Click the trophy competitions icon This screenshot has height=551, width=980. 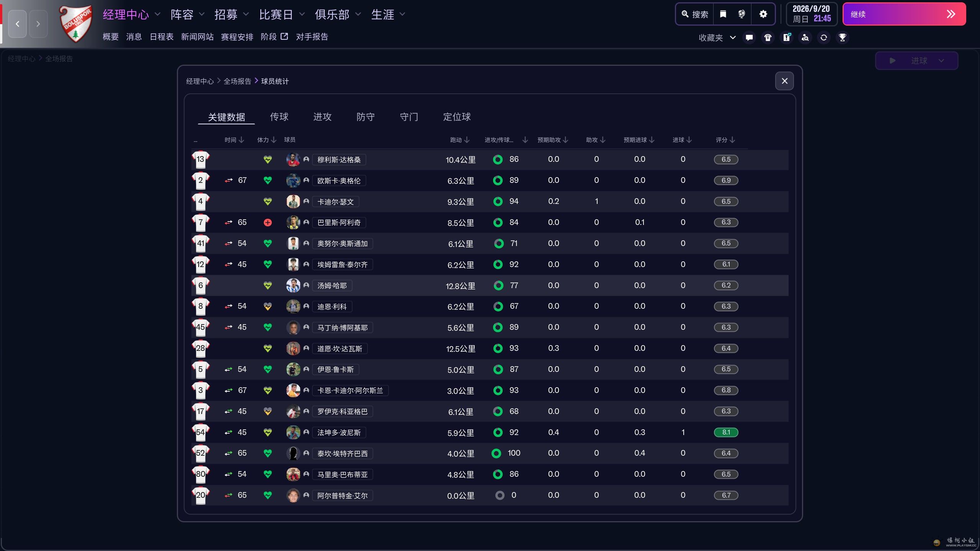coord(842,37)
